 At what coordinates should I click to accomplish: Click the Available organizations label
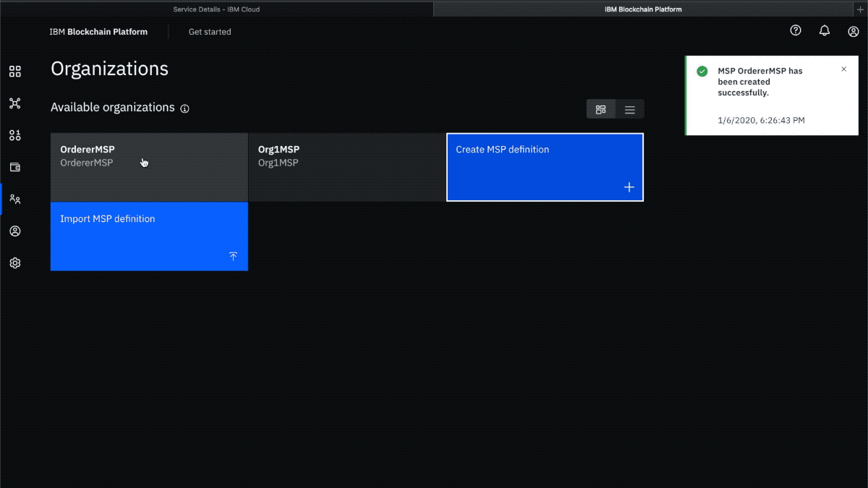tap(113, 107)
